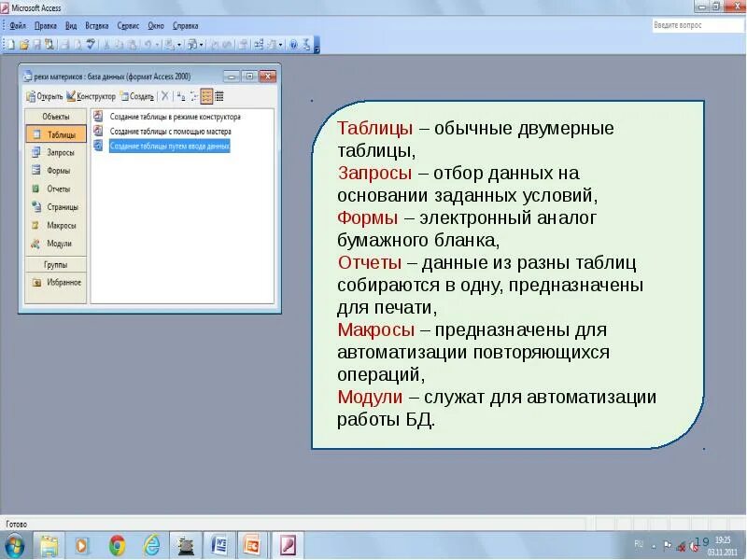Click the Создать button
Image resolution: width=747 pixels, height=560 pixels.
[x=137, y=96]
